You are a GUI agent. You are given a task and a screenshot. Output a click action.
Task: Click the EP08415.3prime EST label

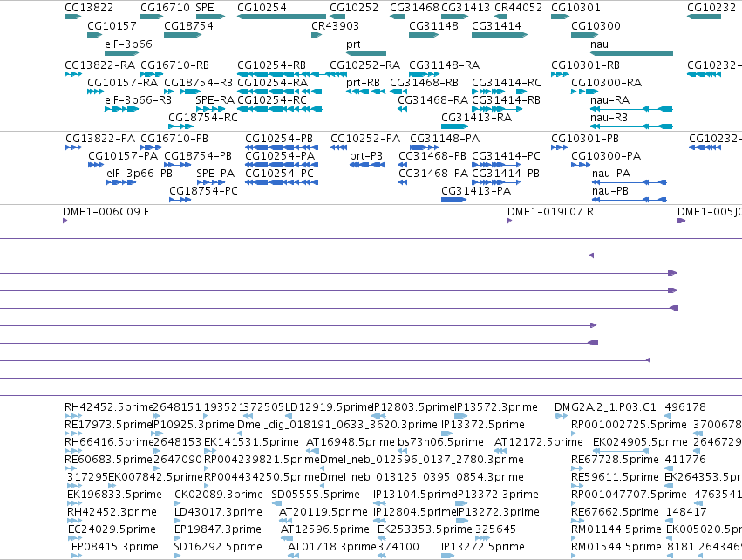coord(115,546)
